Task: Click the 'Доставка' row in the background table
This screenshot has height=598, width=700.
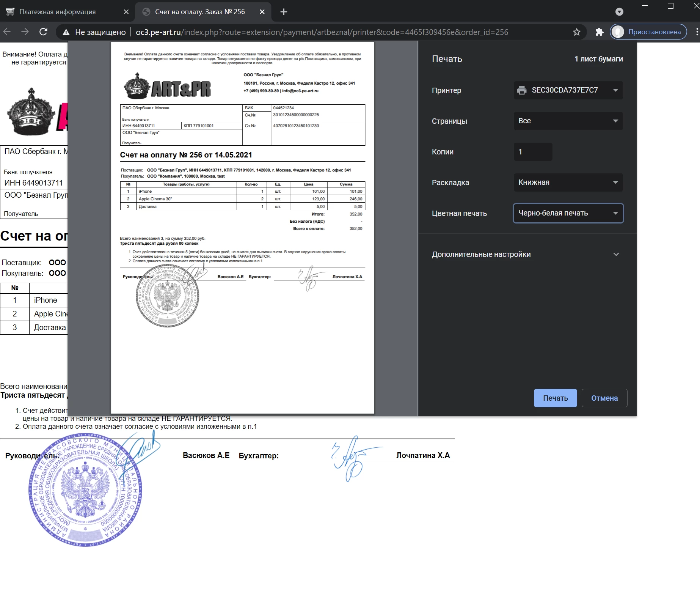Action: point(34,327)
